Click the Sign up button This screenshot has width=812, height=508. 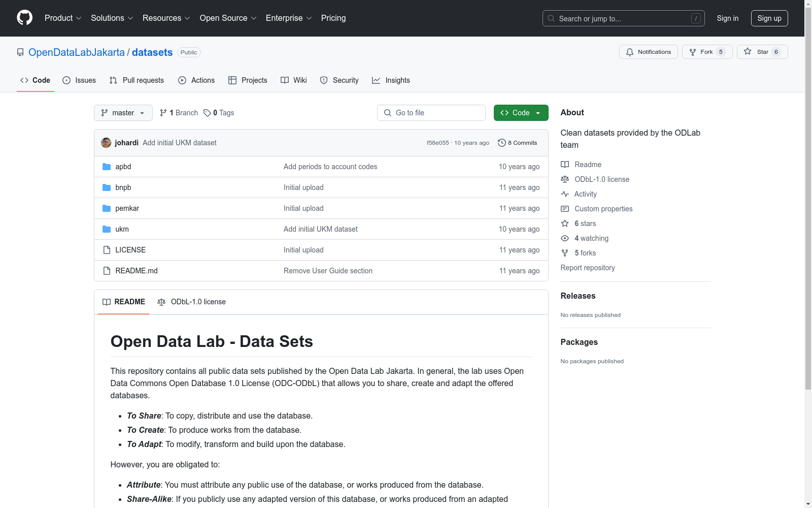[x=769, y=18]
